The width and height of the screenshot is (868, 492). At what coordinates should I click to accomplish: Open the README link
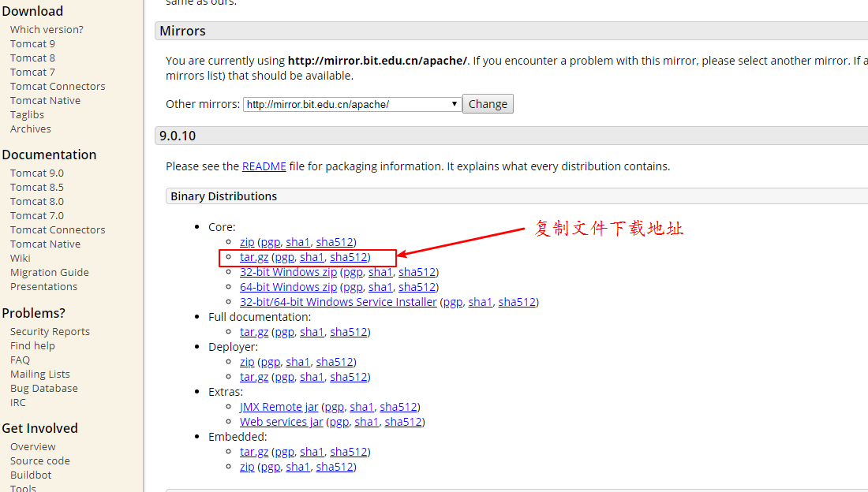pyautogui.click(x=264, y=166)
